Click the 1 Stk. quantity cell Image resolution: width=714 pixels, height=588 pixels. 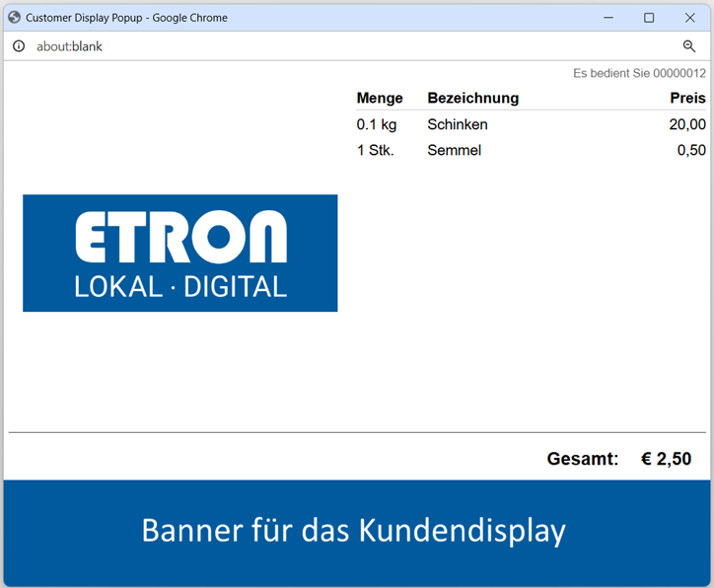(375, 150)
